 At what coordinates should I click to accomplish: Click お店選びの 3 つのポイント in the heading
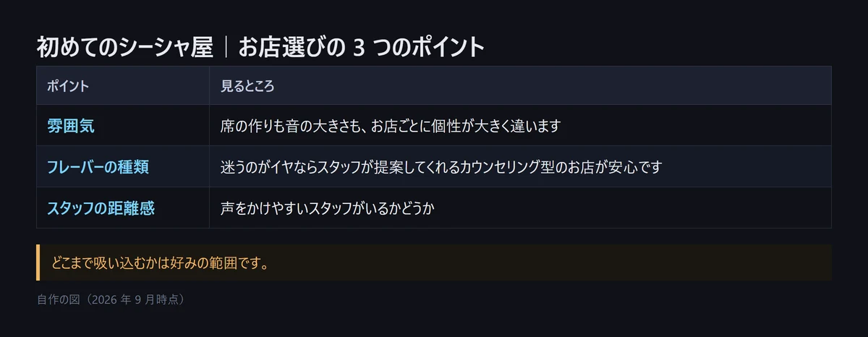(x=362, y=48)
